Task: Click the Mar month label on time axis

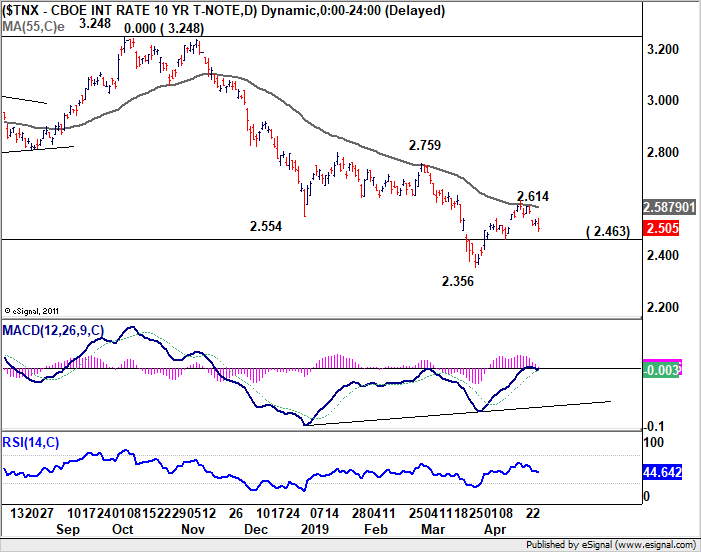Action: point(433,529)
